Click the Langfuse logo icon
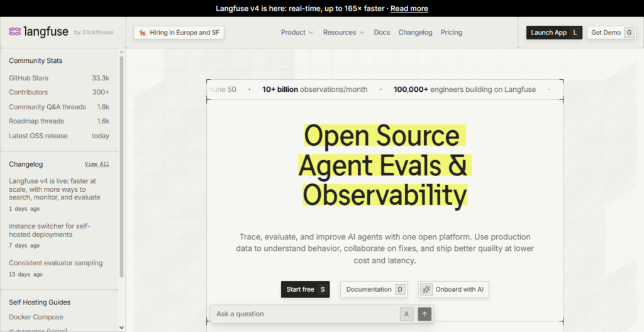The height and width of the screenshot is (332, 644). pyautogui.click(x=15, y=31)
